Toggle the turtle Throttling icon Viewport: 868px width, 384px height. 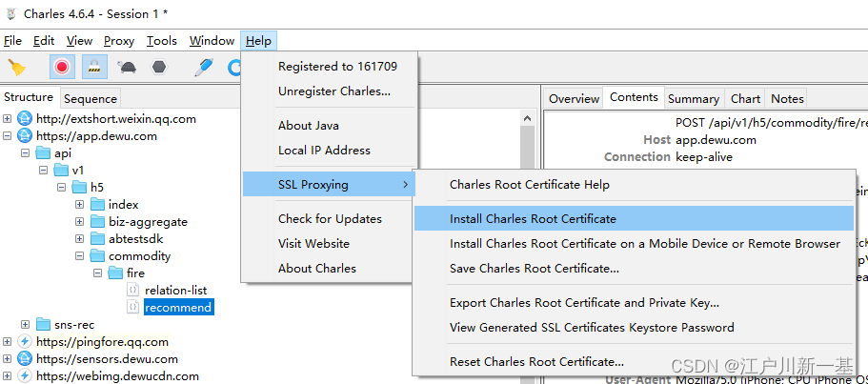(x=128, y=68)
